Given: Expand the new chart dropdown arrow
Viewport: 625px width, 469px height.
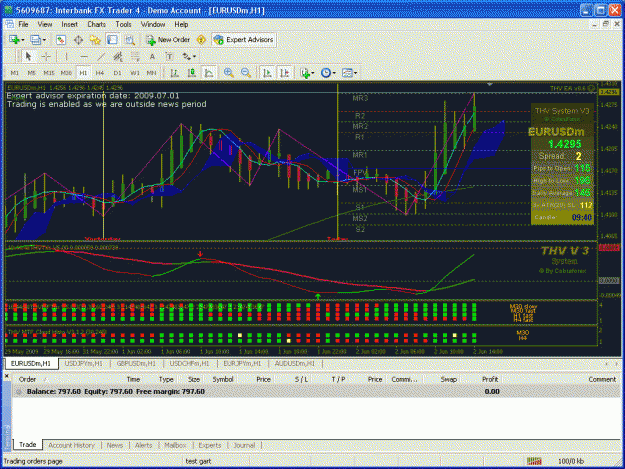Looking at the screenshot, I should click(x=23, y=40).
